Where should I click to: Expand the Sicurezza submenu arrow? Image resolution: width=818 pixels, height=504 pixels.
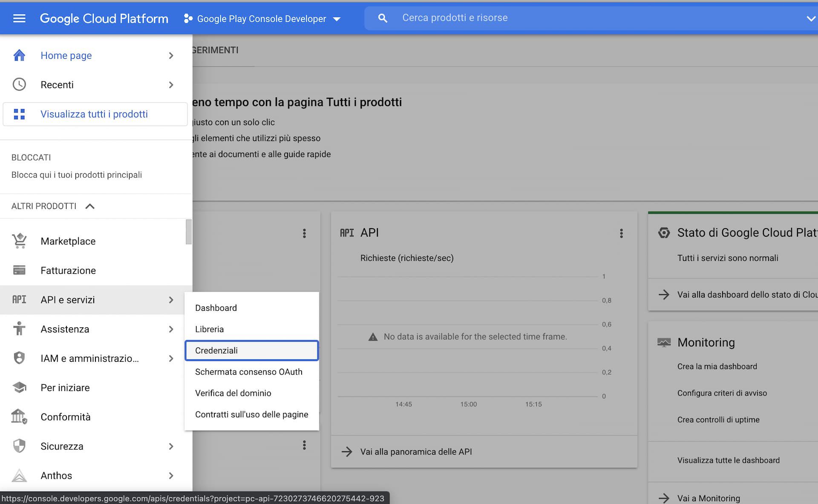pyautogui.click(x=171, y=446)
